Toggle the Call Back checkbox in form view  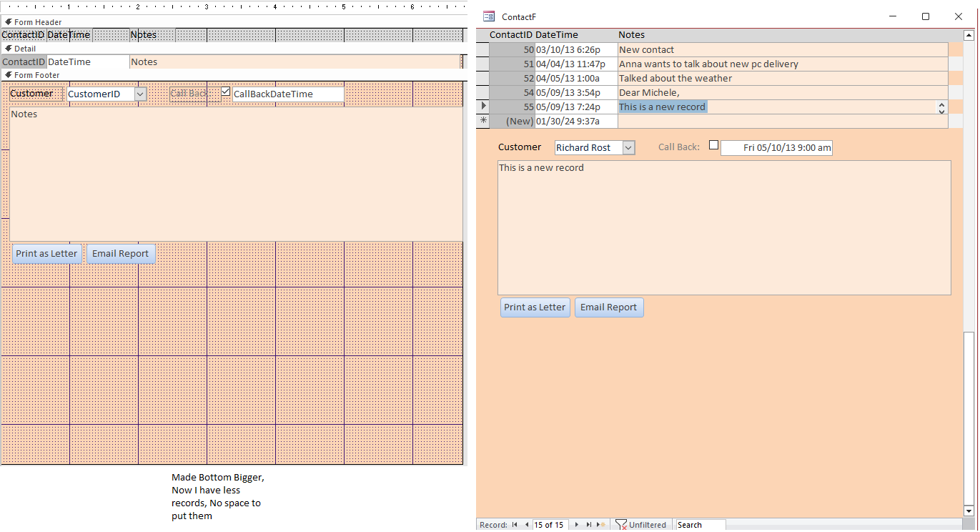(x=713, y=145)
